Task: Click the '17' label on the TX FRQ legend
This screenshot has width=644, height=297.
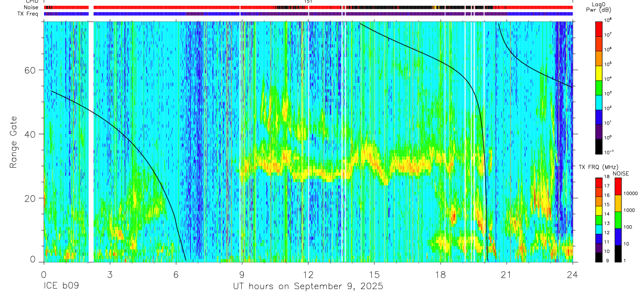Action: 607,187
